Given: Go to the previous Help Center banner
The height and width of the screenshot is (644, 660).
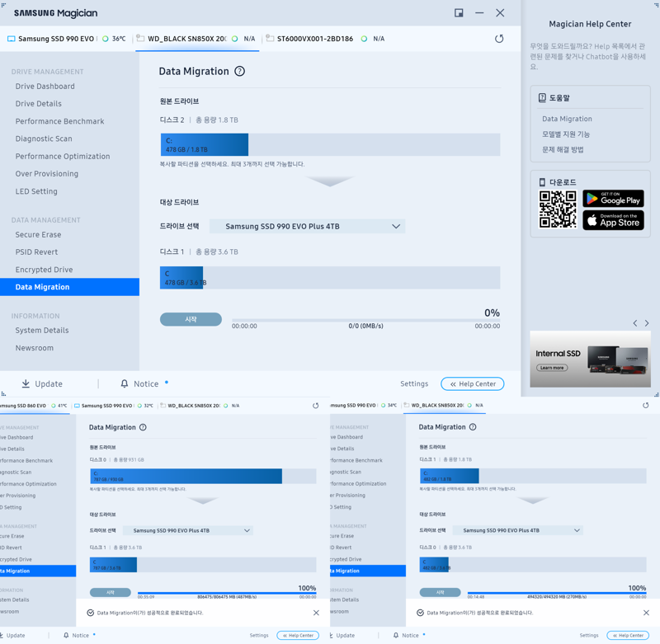Looking at the screenshot, I should tap(635, 323).
